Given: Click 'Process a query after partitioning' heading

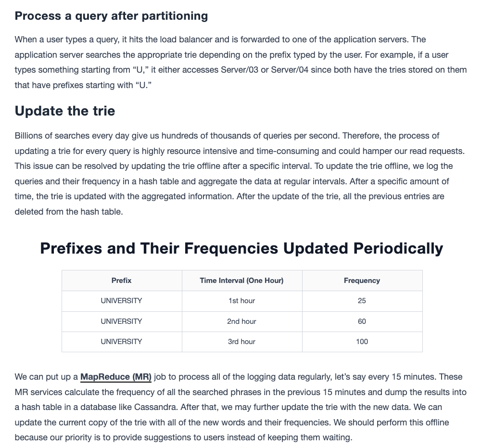Looking at the screenshot, I should coord(111,16).
